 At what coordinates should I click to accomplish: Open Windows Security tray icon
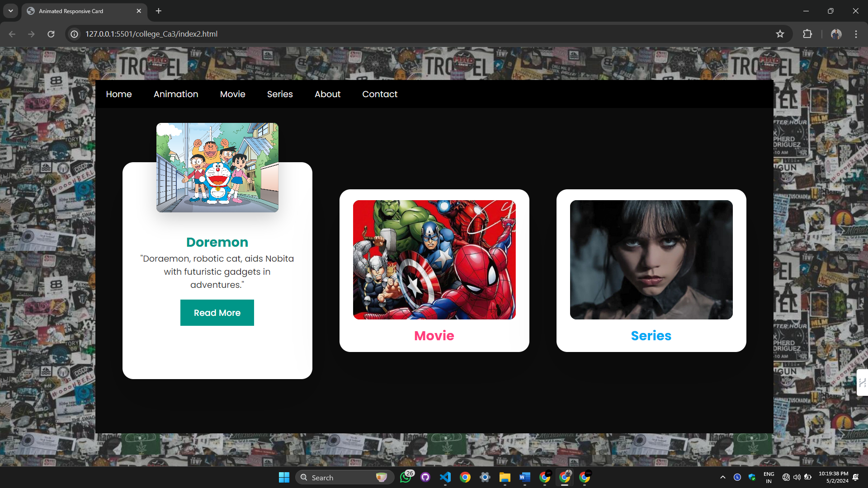tap(752, 477)
